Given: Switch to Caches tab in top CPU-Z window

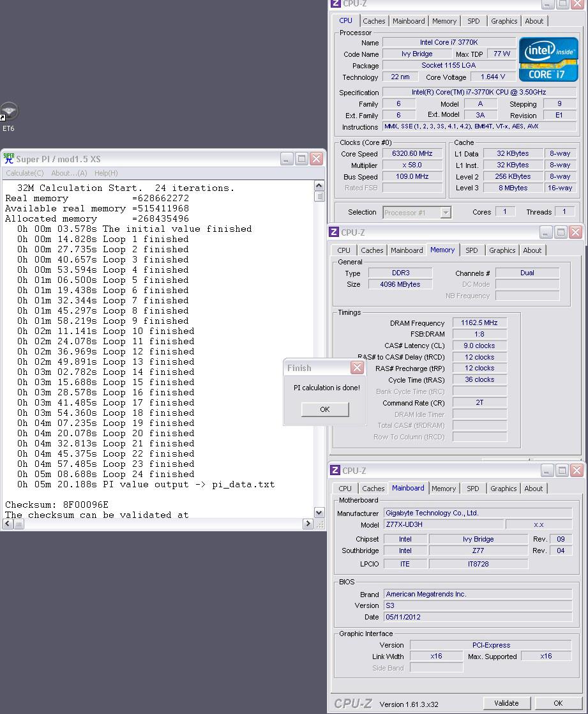Looking at the screenshot, I should pyautogui.click(x=373, y=21).
